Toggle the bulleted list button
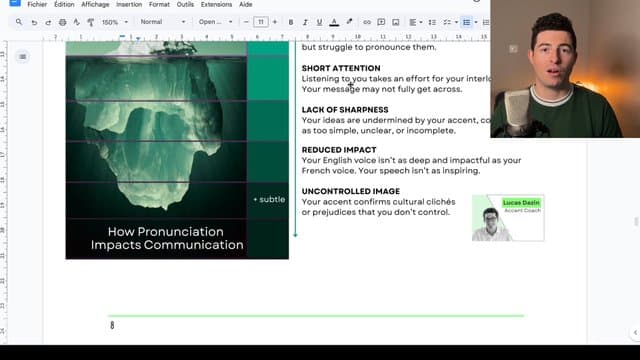Image resolution: width=640 pixels, height=360 pixels. pyautogui.click(x=467, y=22)
